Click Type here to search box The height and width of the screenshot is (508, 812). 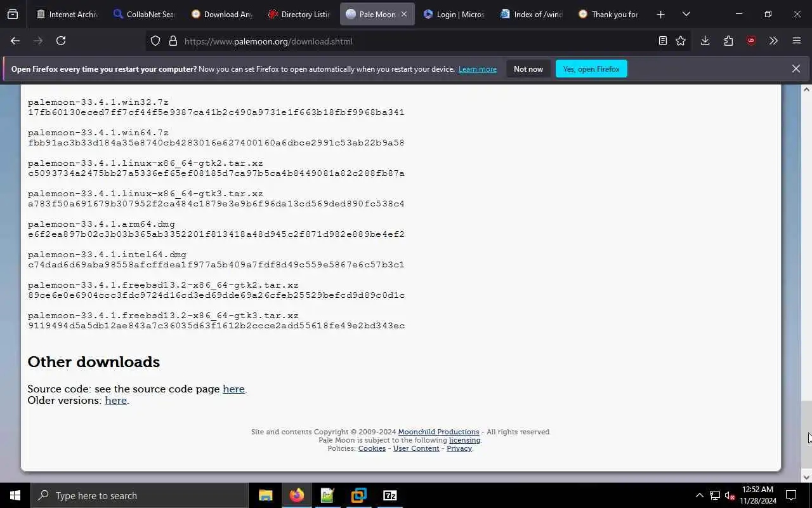pos(140,495)
